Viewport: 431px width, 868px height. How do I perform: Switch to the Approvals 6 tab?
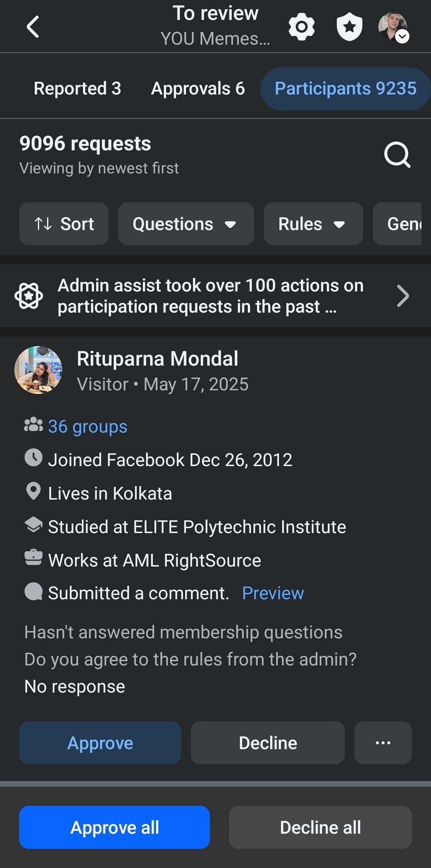click(198, 89)
